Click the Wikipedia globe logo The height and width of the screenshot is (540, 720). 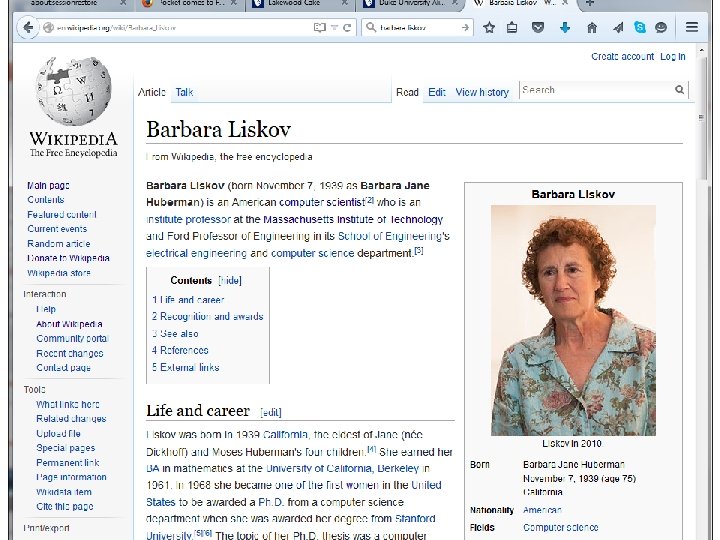coord(73,90)
